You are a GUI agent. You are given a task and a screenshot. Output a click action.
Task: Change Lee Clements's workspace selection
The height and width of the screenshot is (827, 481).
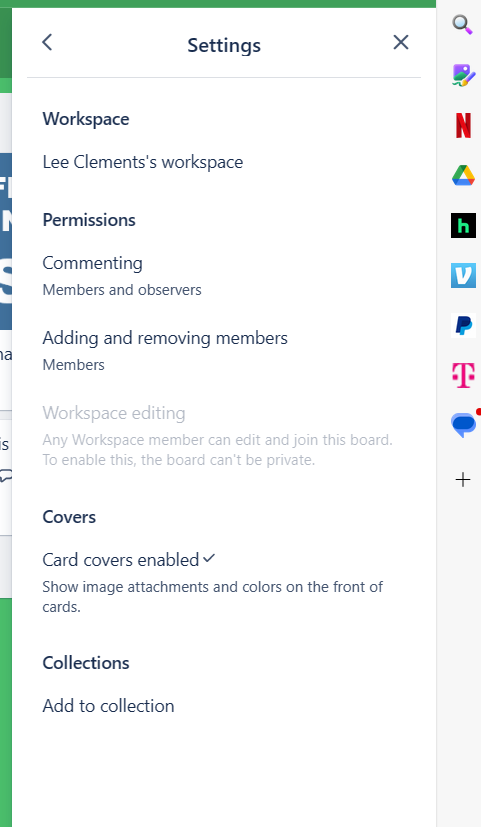[x=224, y=162]
